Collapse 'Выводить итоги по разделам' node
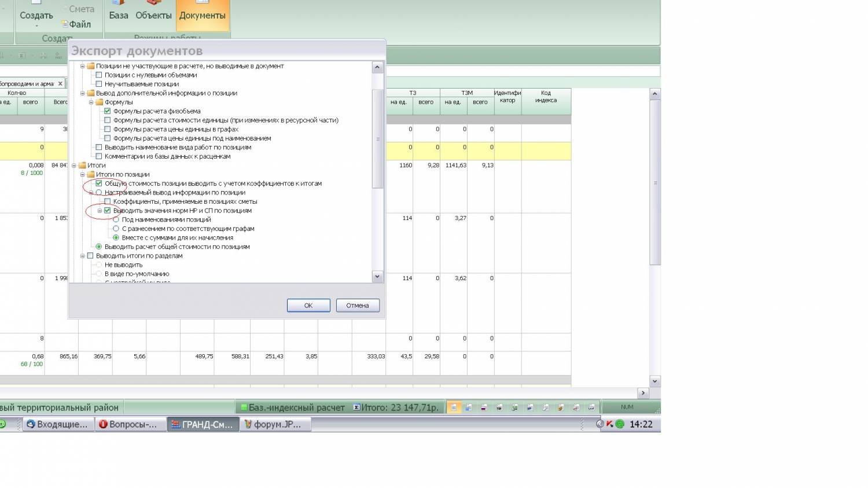 click(83, 256)
